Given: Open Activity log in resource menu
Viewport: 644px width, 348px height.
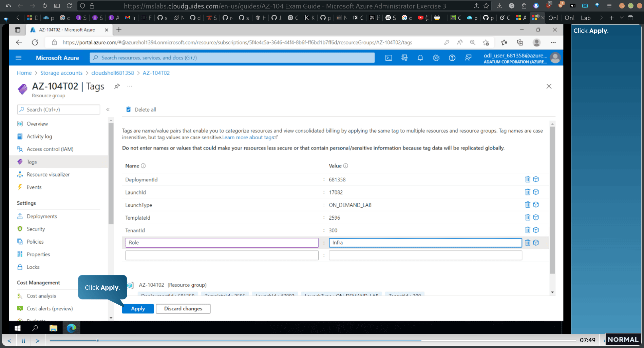Looking at the screenshot, I should (39, 136).
